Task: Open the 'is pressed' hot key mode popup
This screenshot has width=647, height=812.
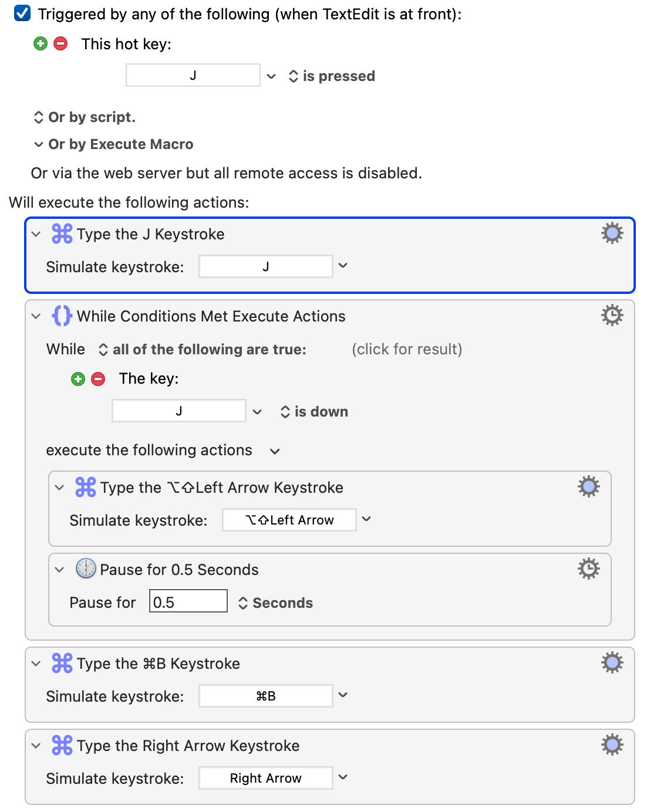Action: (x=332, y=76)
